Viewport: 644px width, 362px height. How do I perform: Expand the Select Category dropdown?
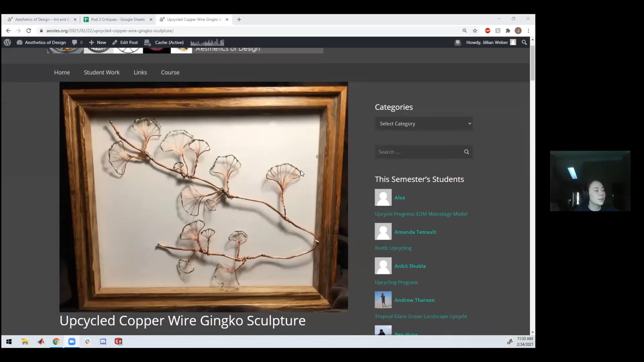tap(424, 124)
